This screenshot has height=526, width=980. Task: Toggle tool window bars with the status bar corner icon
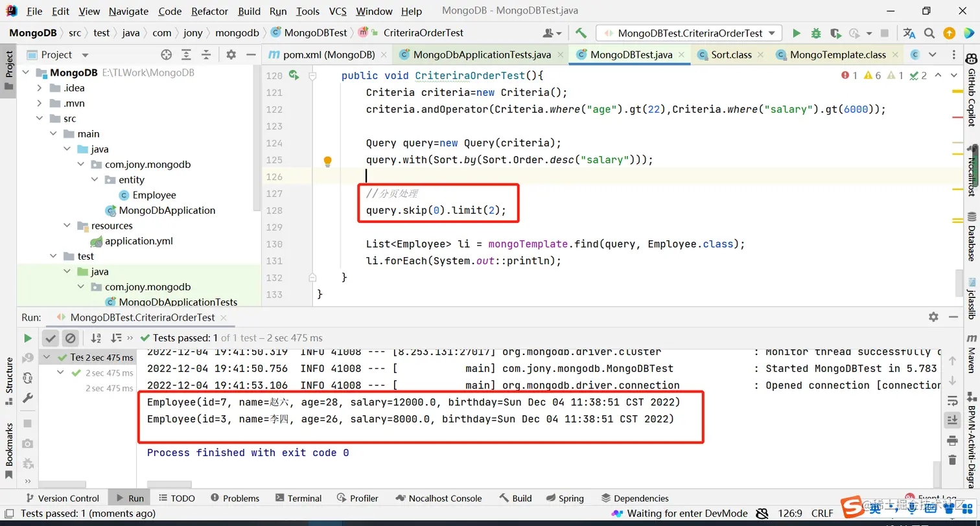click(x=9, y=514)
